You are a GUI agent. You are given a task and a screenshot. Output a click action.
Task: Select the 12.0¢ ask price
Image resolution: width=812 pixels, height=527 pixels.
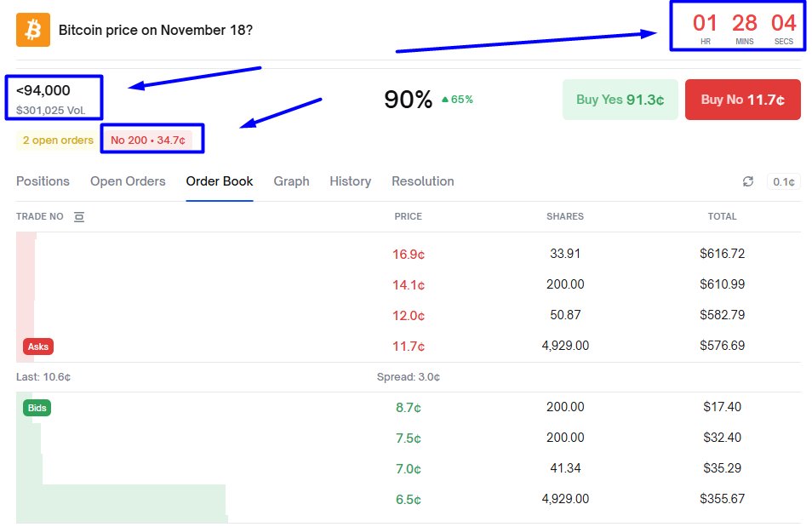pyautogui.click(x=408, y=316)
